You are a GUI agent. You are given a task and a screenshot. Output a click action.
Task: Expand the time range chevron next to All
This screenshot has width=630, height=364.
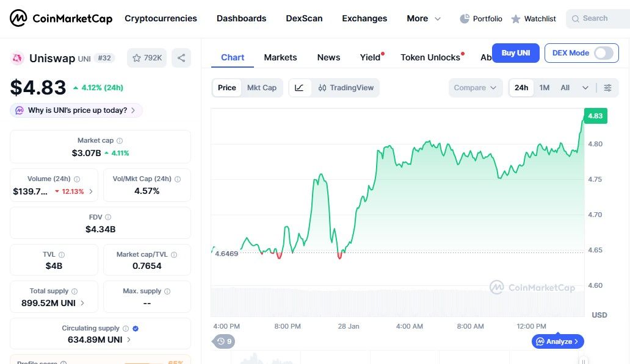pos(585,87)
